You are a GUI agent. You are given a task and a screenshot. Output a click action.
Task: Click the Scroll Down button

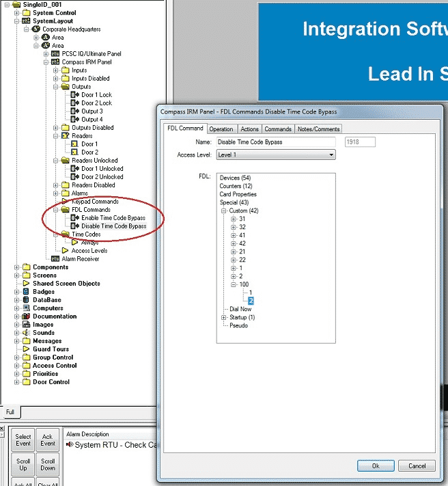(x=48, y=464)
